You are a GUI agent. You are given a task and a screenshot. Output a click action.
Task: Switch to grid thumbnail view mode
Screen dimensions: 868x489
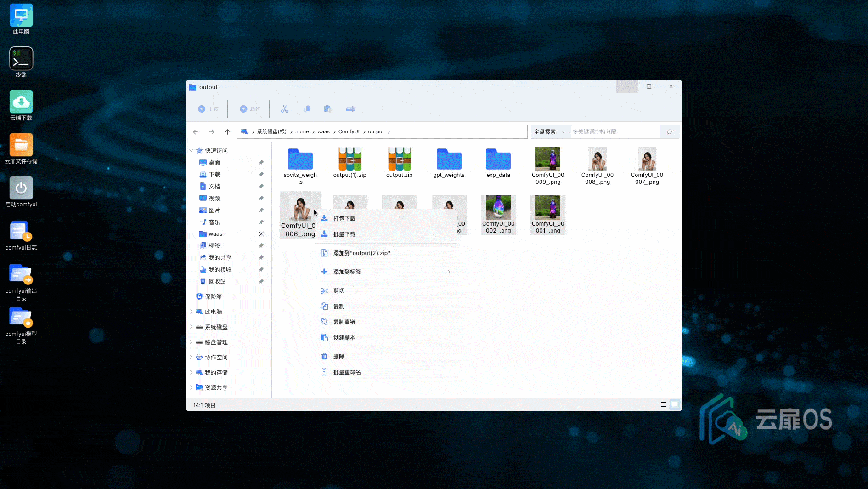(x=675, y=404)
